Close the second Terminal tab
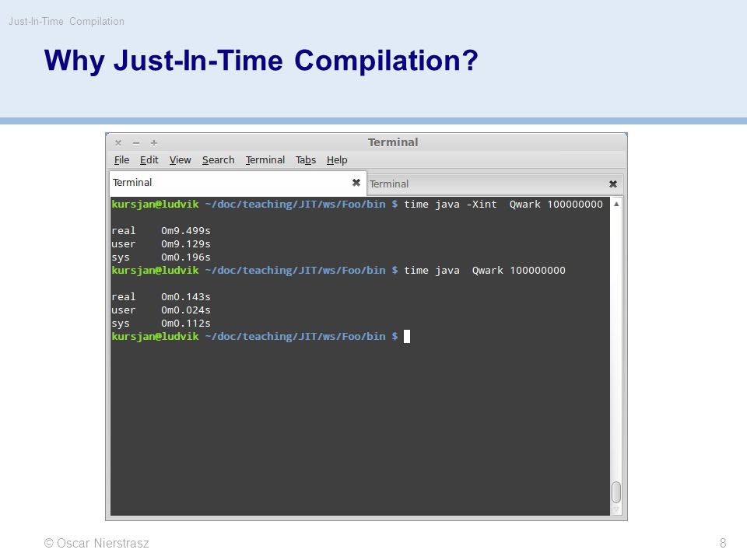The image size is (747, 560). click(x=613, y=184)
